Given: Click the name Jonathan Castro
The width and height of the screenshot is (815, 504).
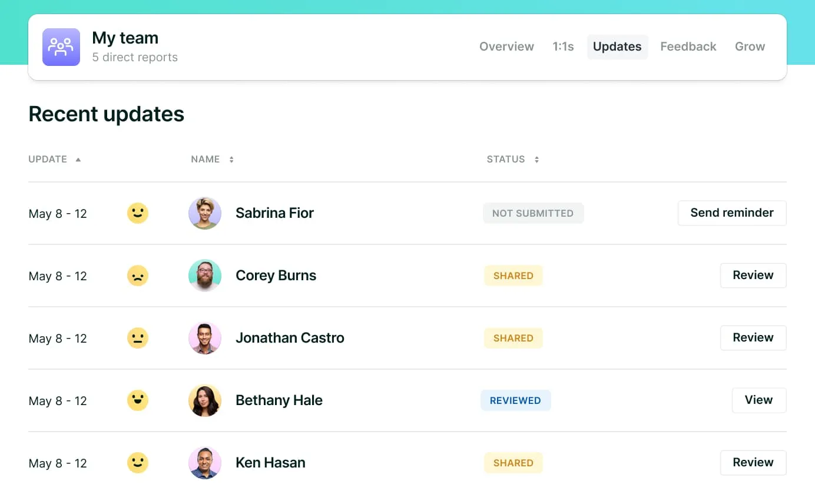Looking at the screenshot, I should click(x=290, y=338).
